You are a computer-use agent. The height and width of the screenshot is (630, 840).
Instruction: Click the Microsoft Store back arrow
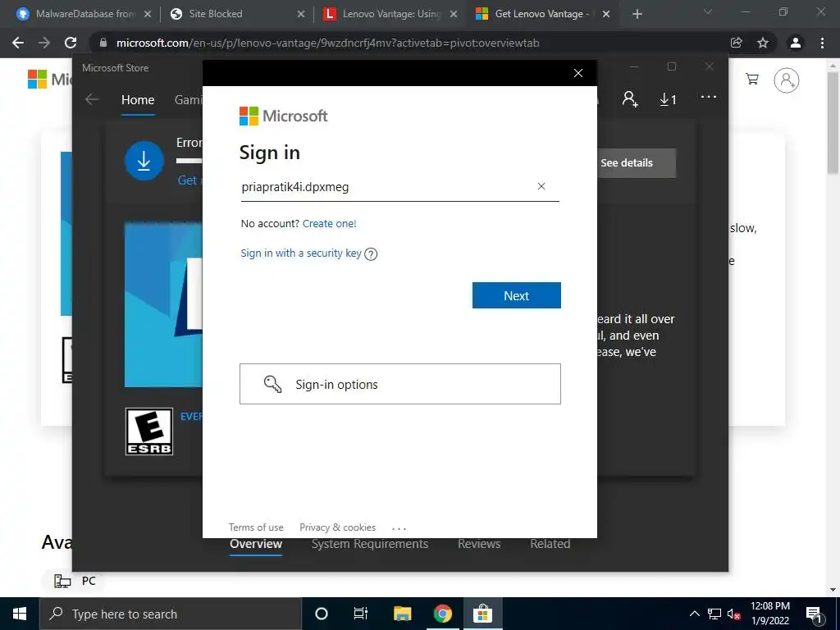(x=92, y=99)
